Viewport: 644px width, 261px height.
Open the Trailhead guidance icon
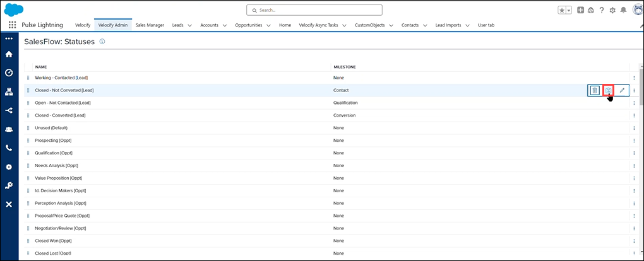(x=592, y=10)
